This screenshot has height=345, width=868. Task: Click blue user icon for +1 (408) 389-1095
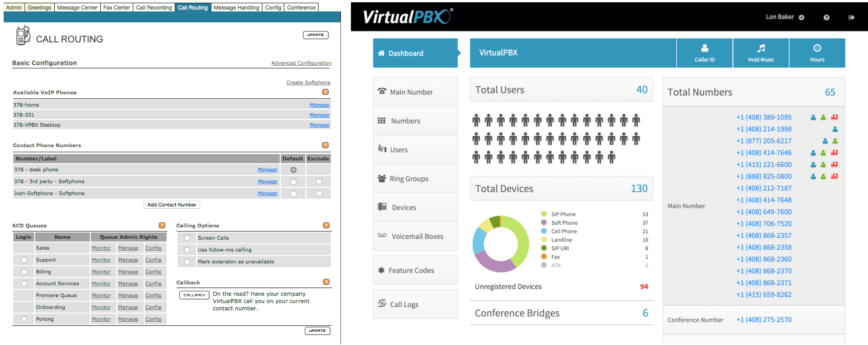813,118
